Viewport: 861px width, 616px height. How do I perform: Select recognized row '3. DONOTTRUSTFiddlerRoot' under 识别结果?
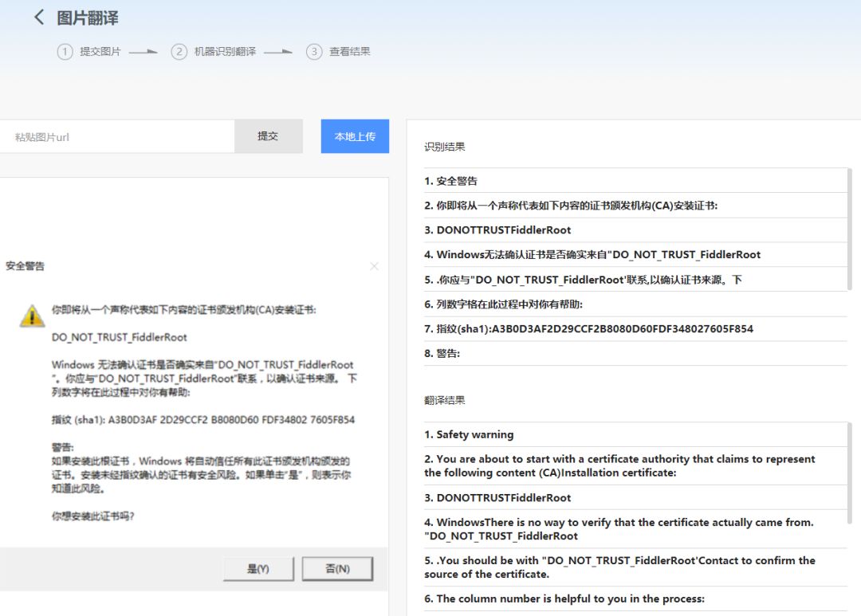635,230
